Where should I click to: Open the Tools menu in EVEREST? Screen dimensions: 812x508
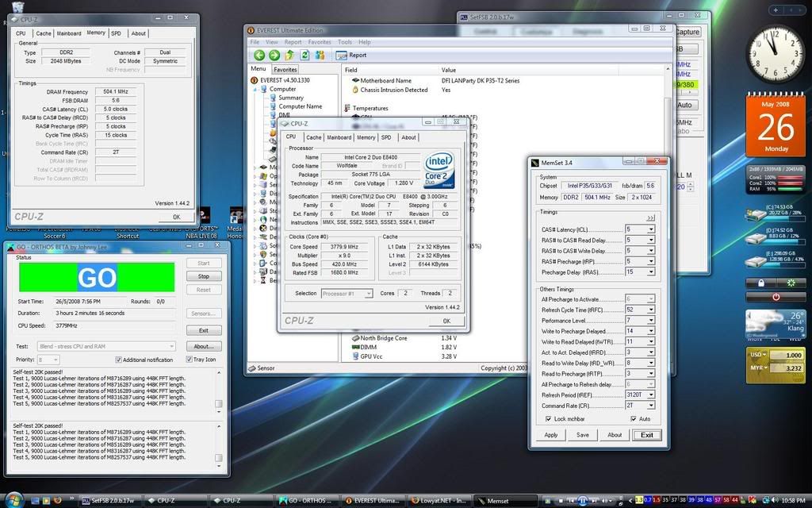(344, 42)
